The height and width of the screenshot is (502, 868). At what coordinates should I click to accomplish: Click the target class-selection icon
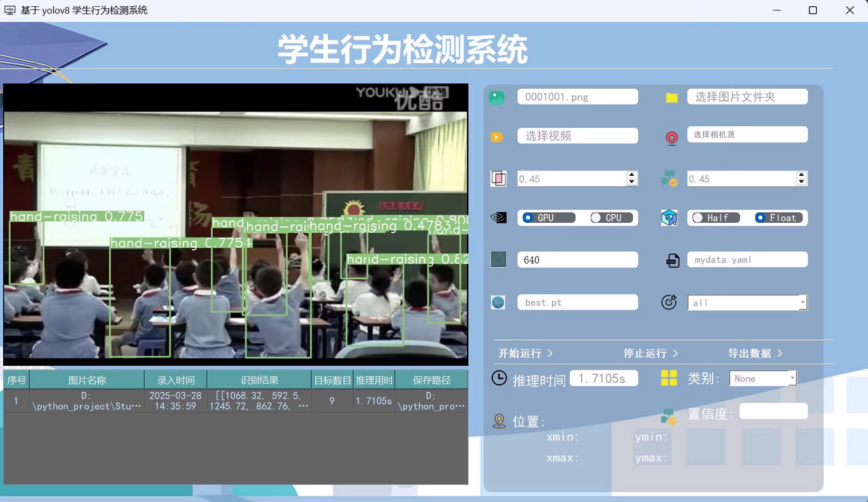[669, 302]
